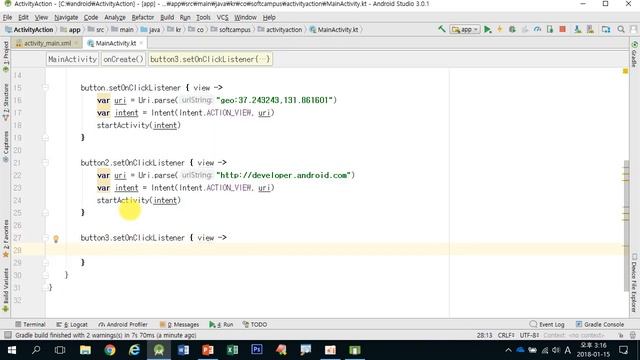Click the fold end marker on line 19
This screenshot has height=360, width=640.
45,138
